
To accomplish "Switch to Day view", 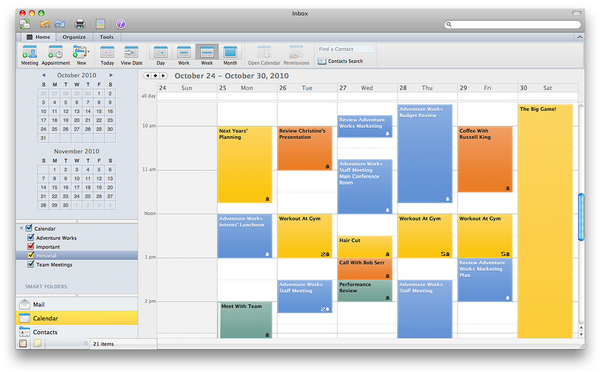I will 161,55.
